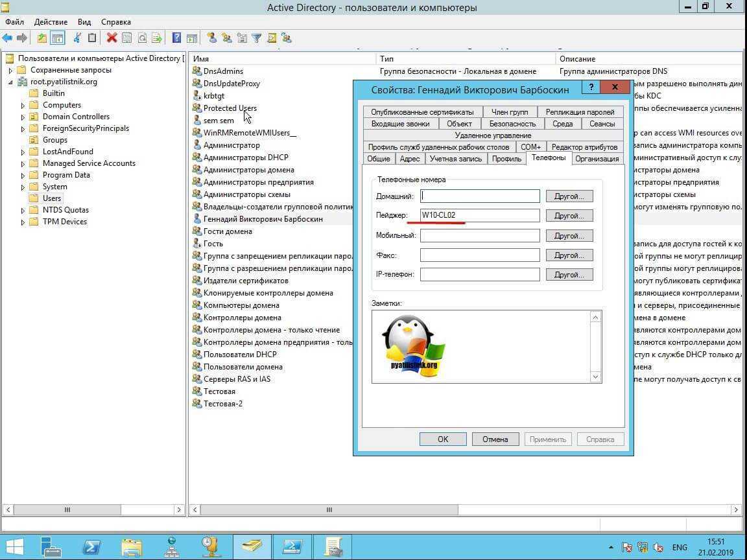The width and height of the screenshot is (747, 560).
Task: Click the OK button in the properties dialog
Action: point(443,439)
